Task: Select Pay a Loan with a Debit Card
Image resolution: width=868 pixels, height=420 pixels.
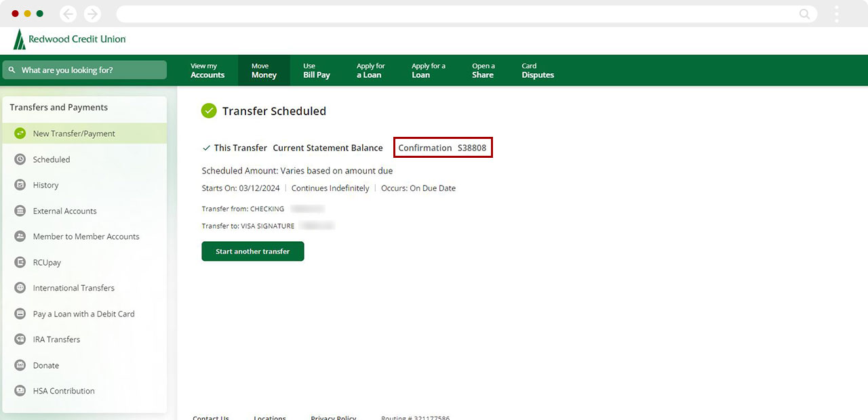Action: pyautogui.click(x=84, y=314)
